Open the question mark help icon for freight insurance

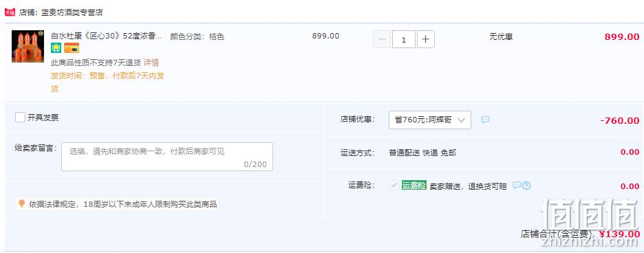point(526,186)
